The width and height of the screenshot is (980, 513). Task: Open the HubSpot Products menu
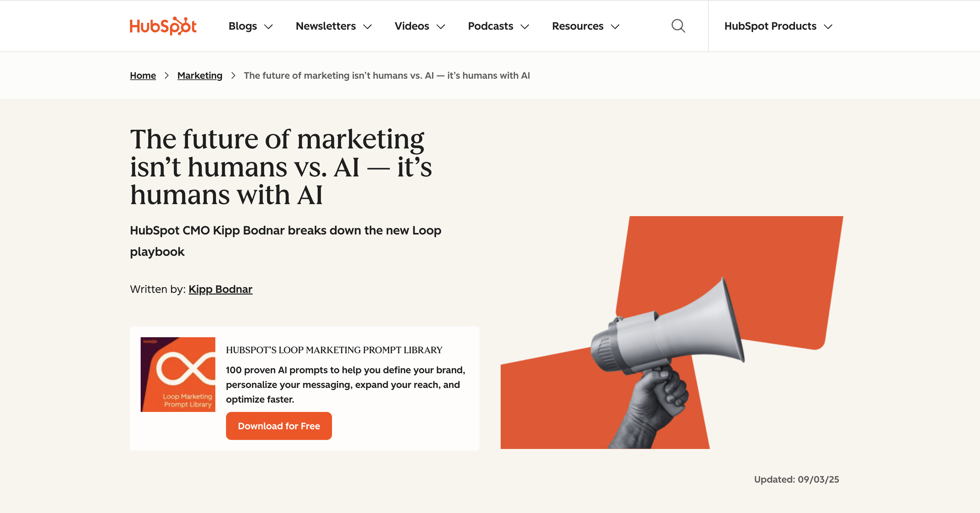770,26
